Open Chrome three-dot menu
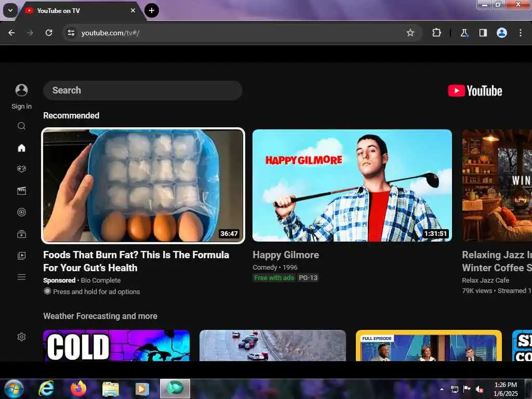532x399 pixels. (521, 33)
